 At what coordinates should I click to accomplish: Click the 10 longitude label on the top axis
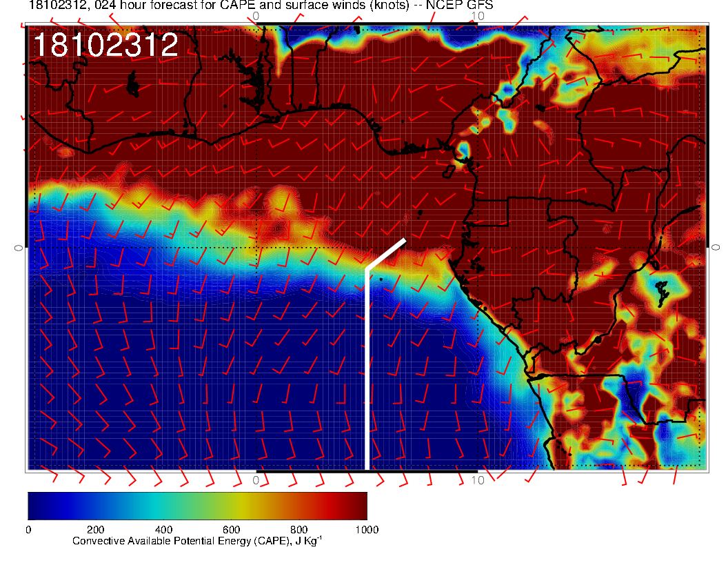pos(476,16)
